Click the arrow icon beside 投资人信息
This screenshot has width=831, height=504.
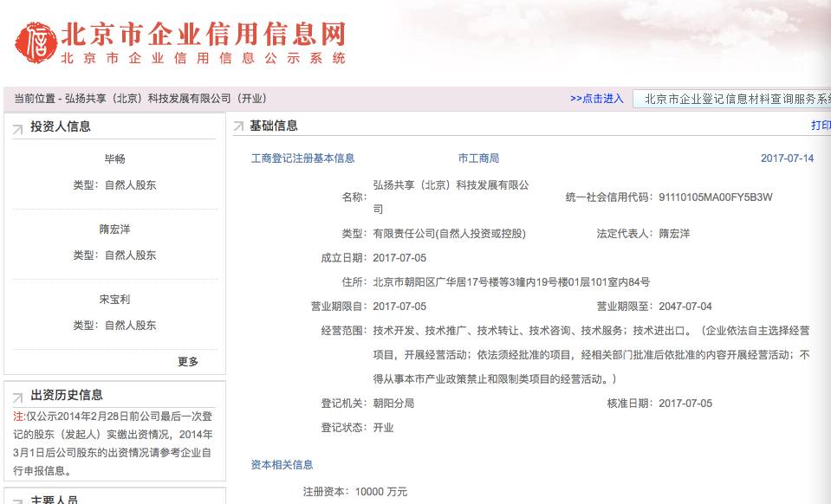(17, 129)
